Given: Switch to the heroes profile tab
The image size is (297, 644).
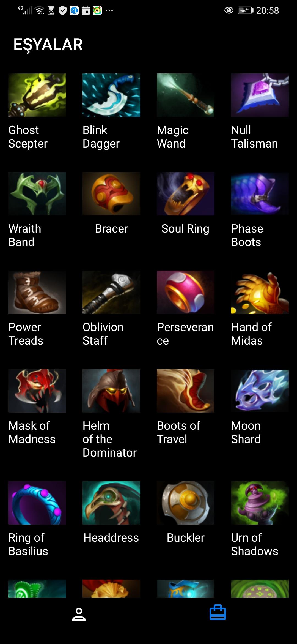Looking at the screenshot, I should [x=79, y=614].
